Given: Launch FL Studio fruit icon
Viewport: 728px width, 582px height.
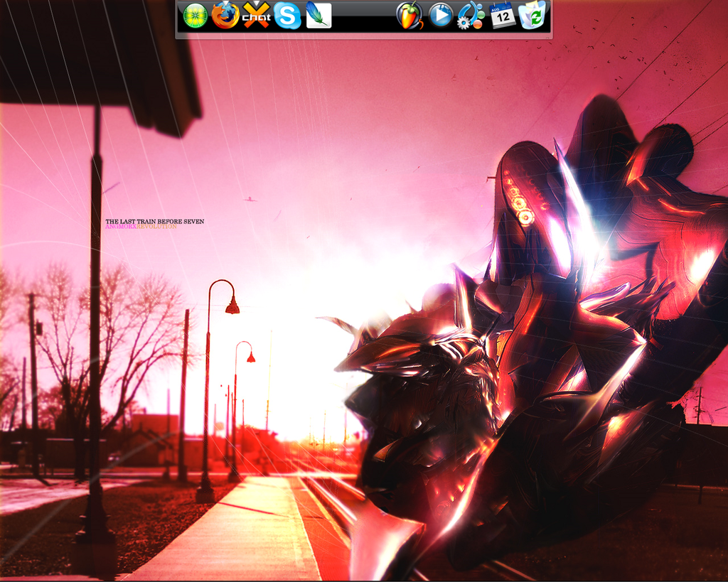Looking at the screenshot, I should [x=409, y=16].
